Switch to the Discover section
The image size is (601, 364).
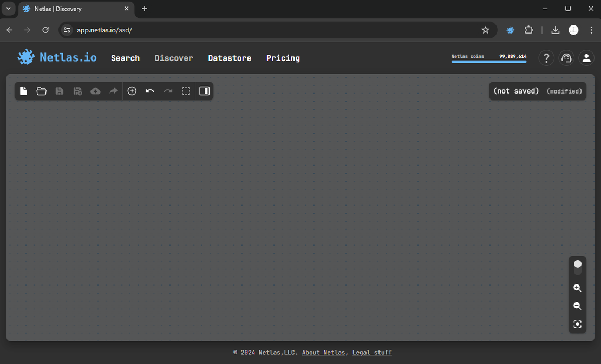click(173, 58)
